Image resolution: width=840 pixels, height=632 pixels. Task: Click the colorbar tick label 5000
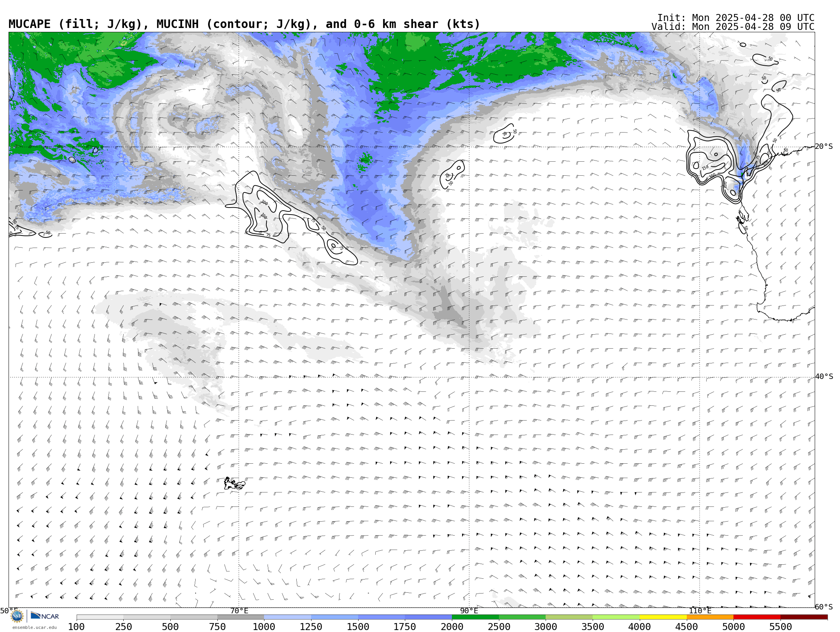[x=733, y=627]
